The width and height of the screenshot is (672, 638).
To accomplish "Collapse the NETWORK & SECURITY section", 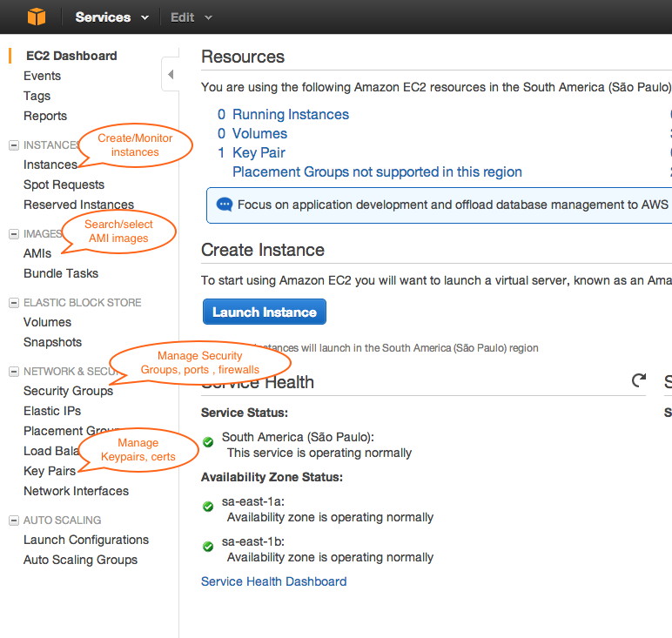I will point(14,372).
